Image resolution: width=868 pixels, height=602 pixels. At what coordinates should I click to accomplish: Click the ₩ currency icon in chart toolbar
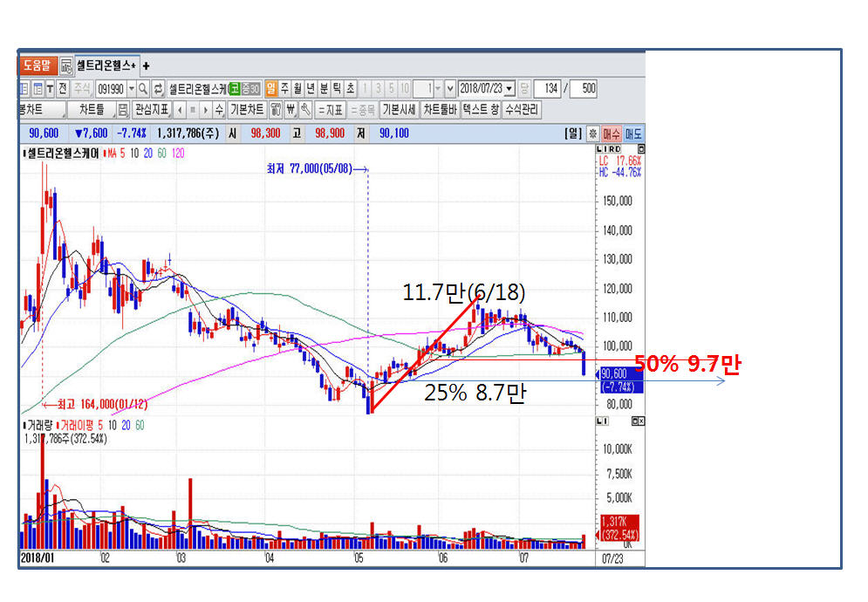click(x=290, y=110)
